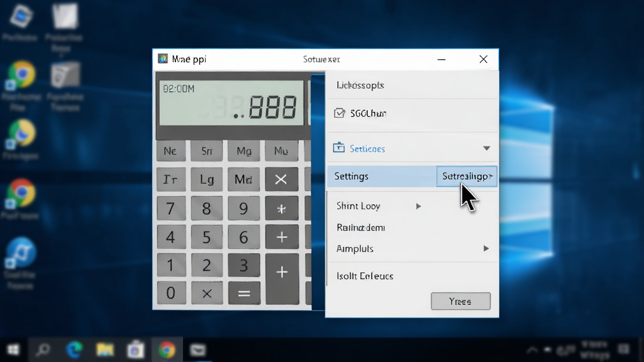644x362 pixels.
Task: Click the Sotuexer title text
Action: pos(321,59)
